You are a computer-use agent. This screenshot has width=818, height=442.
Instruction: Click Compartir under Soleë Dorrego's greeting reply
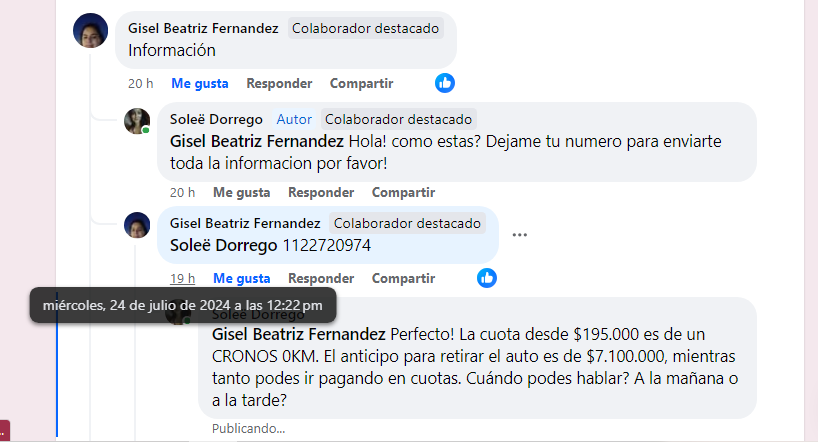click(403, 192)
